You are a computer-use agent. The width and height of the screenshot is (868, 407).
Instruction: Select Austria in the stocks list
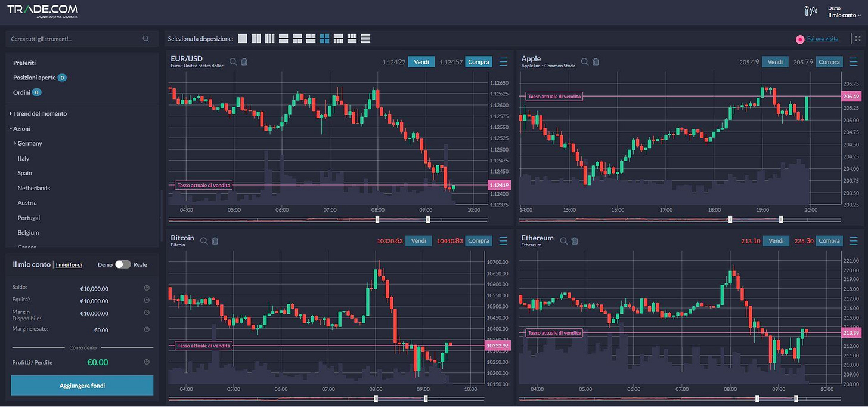pos(27,203)
